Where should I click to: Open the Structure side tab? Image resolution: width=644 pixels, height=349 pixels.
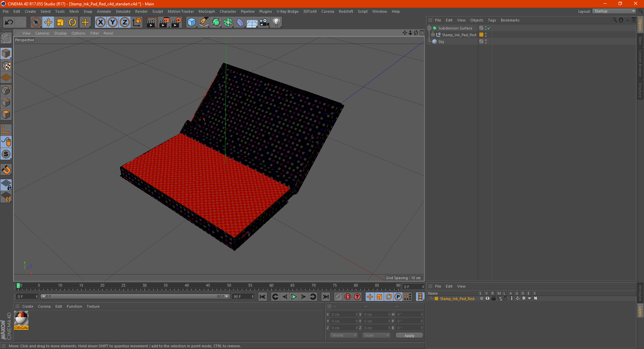click(640, 90)
